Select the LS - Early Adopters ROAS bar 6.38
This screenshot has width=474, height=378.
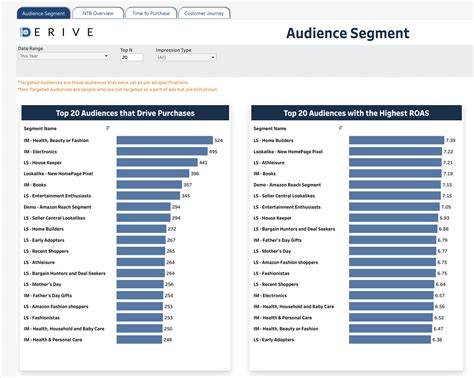390,340
